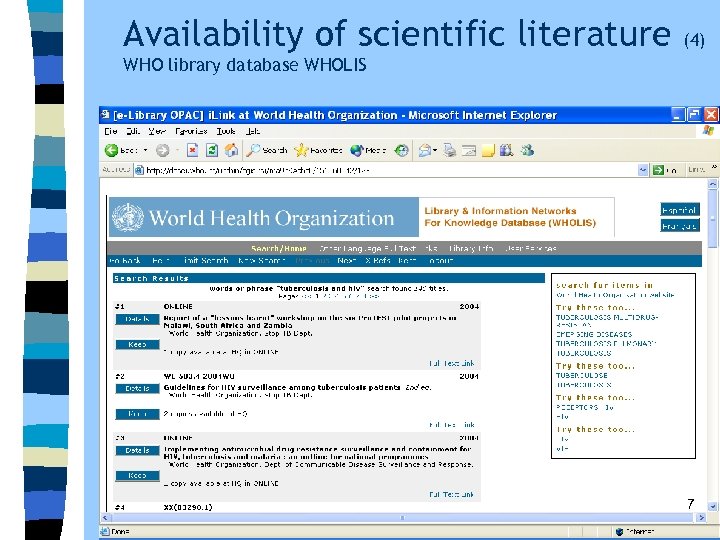Click the vertical scrollbar up arrow

(x=713, y=184)
